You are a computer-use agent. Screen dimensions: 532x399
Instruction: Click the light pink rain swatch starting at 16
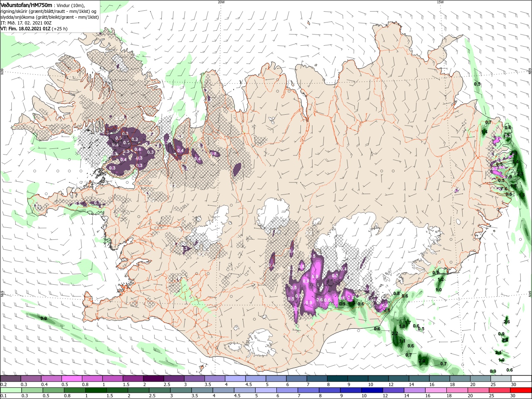[x=436, y=390]
